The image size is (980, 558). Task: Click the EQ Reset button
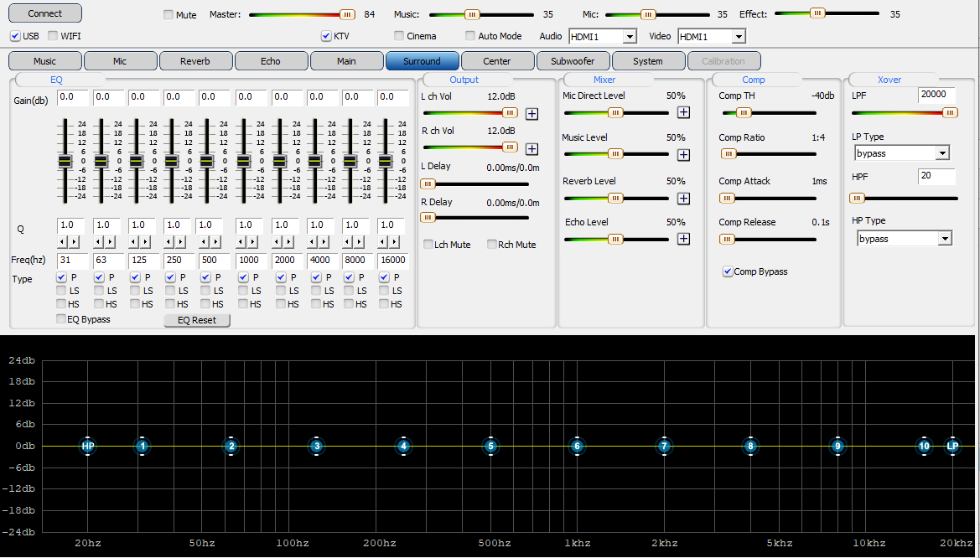[x=197, y=320]
